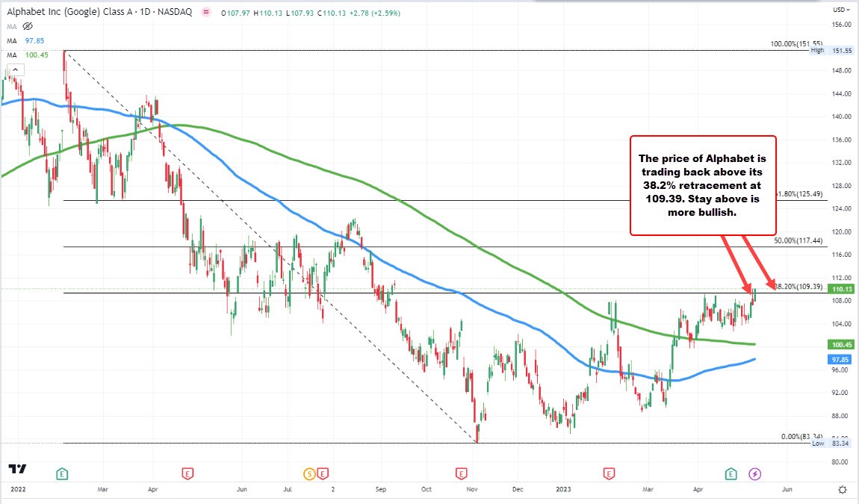Select the 61.80%(125.49) Fibonacci level label
Viewport: 859px width, 504px height.
[800, 194]
